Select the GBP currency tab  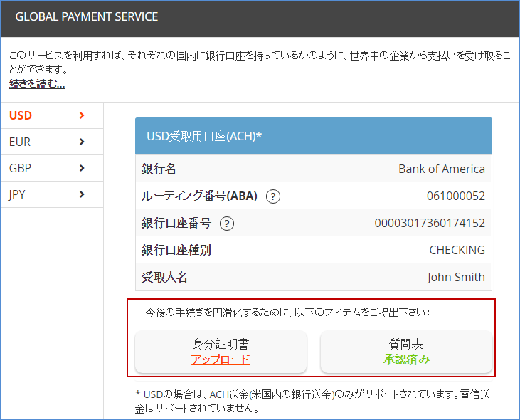coord(53,168)
